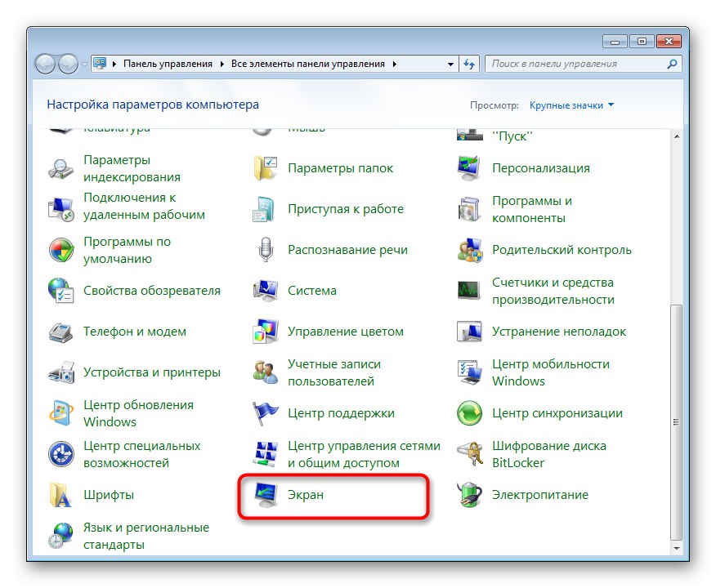Screen dimensions: 716x588
Task: Click the scrollbar down arrow
Action: pos(676,548)
